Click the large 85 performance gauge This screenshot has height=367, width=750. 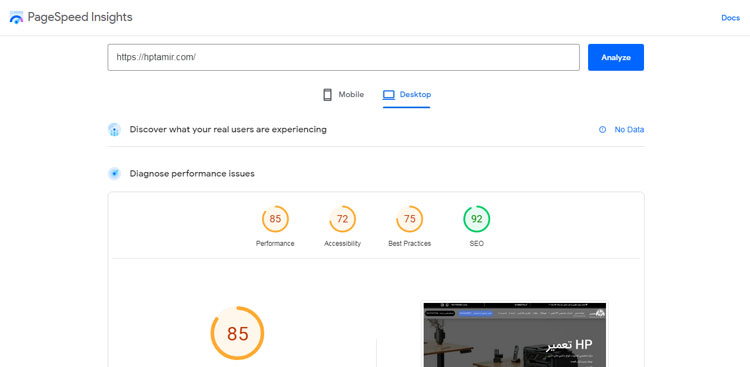[x=237, y=333]
